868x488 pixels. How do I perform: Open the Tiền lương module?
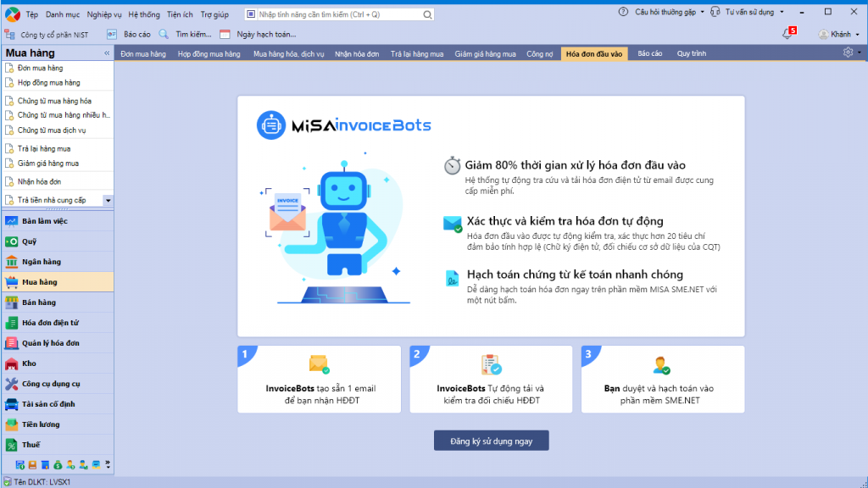(58, 424)
